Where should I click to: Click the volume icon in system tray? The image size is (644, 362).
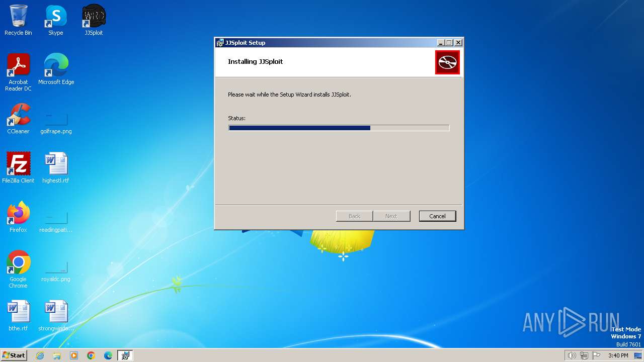coord(572,355)
